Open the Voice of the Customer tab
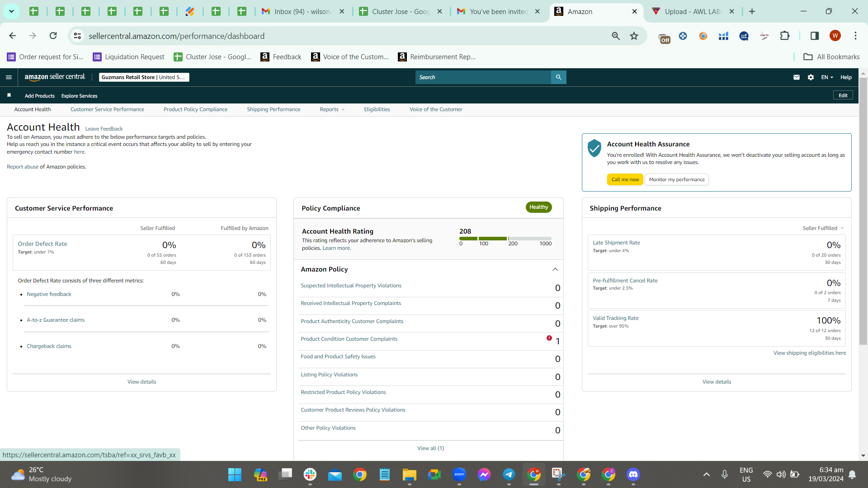 [436, 109]
